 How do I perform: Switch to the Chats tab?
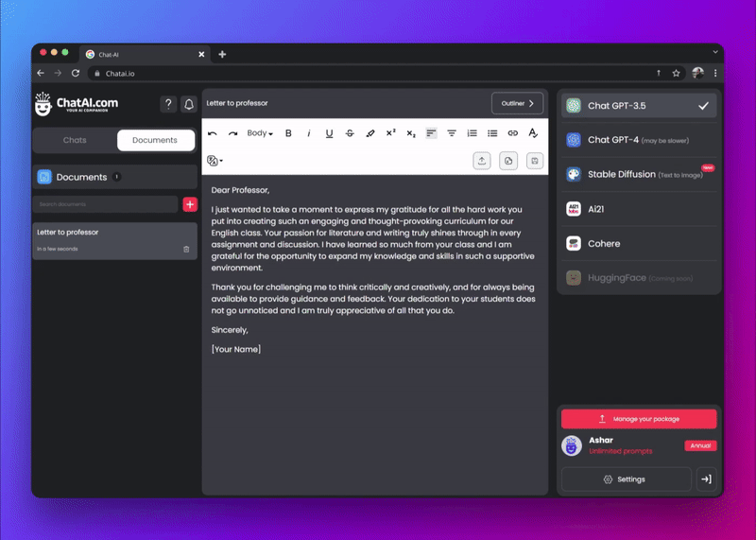click(x=75, y=140)
